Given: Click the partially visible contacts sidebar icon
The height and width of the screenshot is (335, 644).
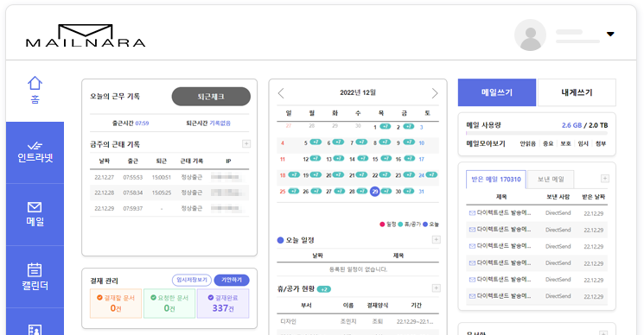Looking at the screenshot, I should [35, 329].
